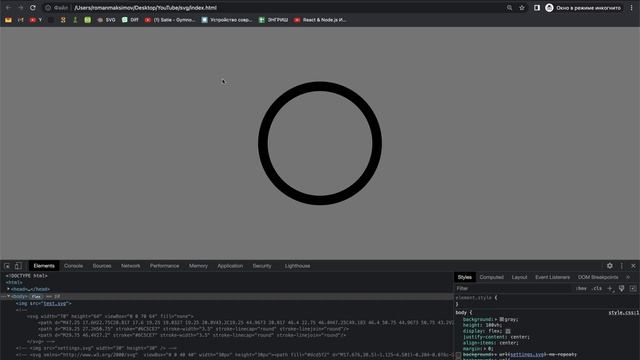Switch to the Network tab
The height and width of the screenshot is (360, 640).
(131, 266)
